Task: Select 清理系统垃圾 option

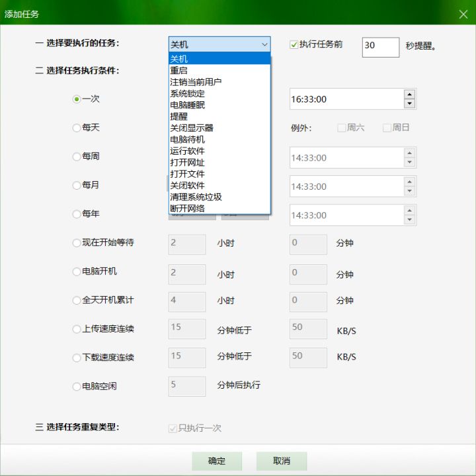Action: click(219, 197)
